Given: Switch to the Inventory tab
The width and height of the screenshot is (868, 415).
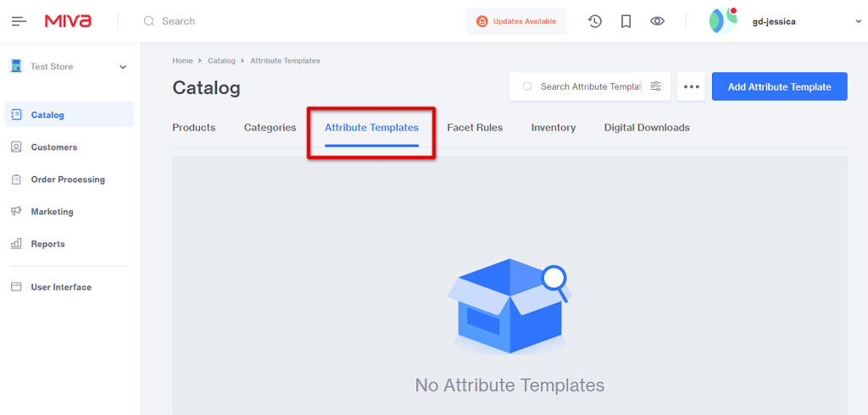Looking at the screenshot, I should tap(554, 128).
